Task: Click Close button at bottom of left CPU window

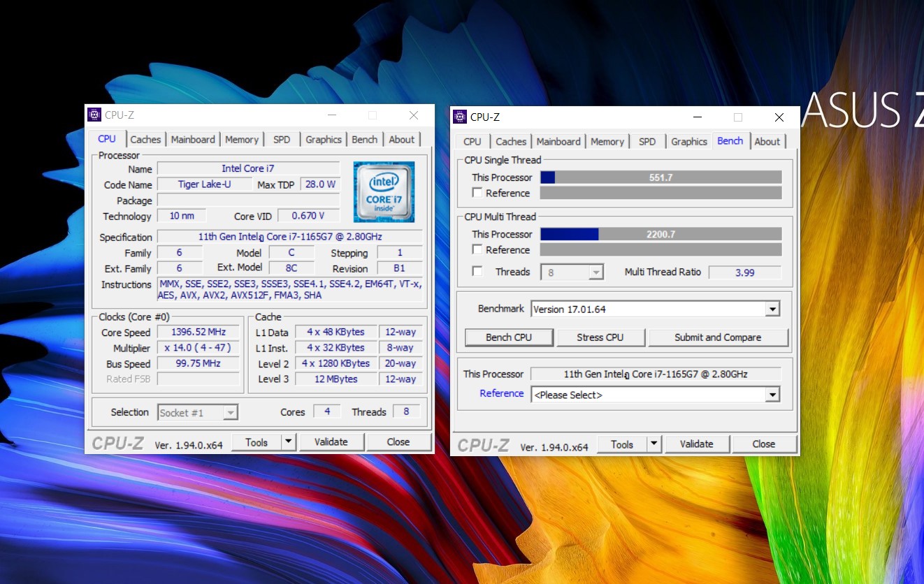Action: (x=398, y=441)
